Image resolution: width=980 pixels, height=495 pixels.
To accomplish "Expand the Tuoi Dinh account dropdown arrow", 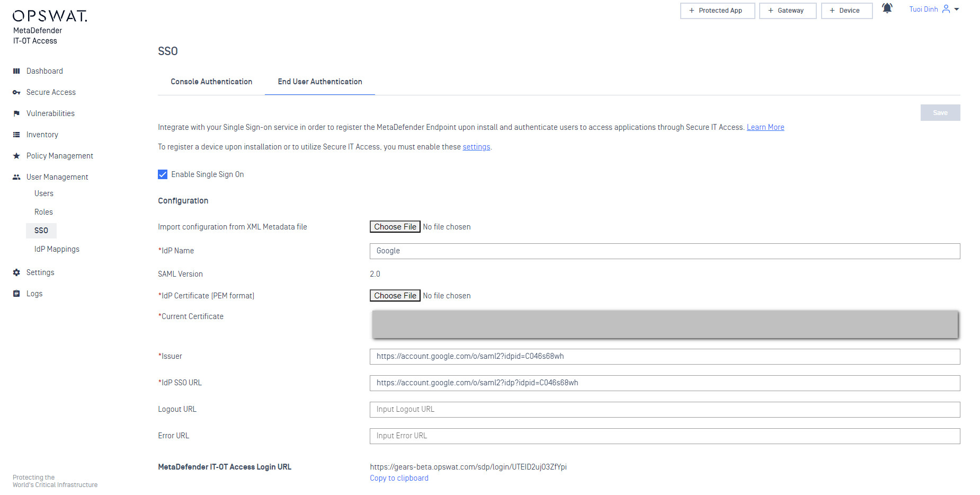I will click(957, 9).
